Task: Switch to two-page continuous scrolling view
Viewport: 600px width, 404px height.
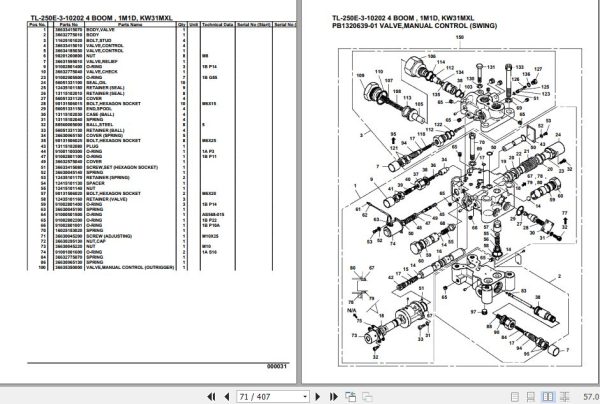Action: [x=564, y=397]
